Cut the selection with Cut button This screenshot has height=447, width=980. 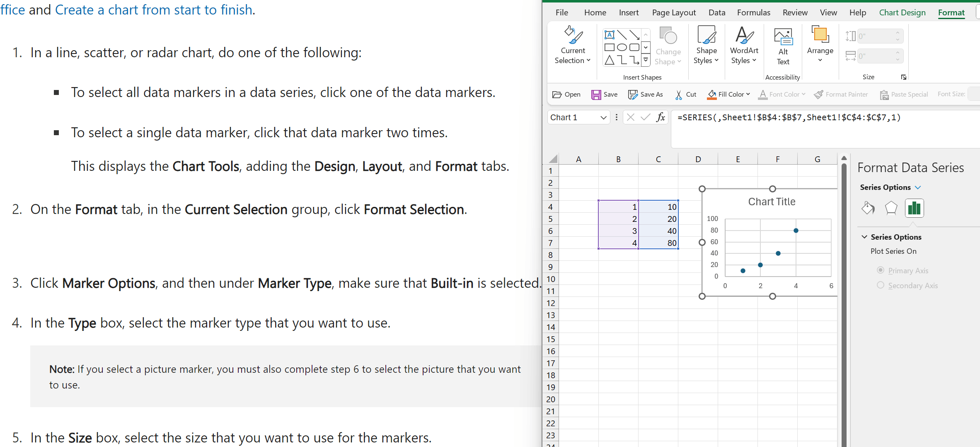685,95
